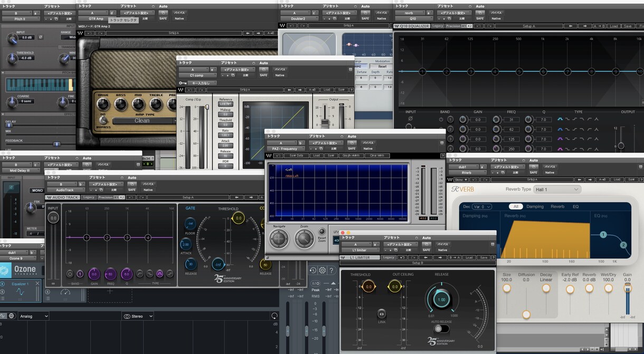This screenshot has height=354, width=644.
Task: Click phase invert Ø icon in Q10 input
Action: pos(410,119)
